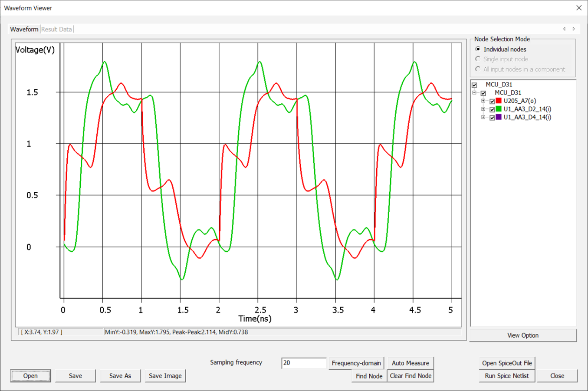Image resolution: width=588 pixels, height=391 pixels.
Task: Click the Find Node button
Action: click(x=369, y=376)
